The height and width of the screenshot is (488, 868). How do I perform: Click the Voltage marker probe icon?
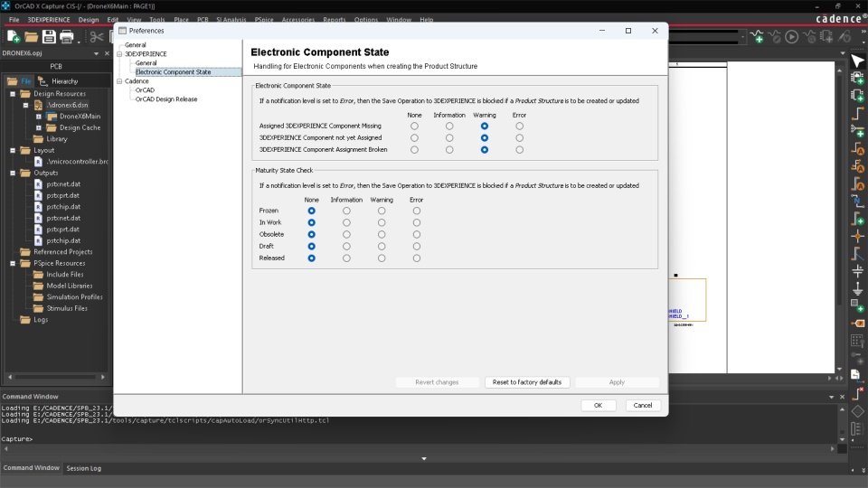[844, 37]
